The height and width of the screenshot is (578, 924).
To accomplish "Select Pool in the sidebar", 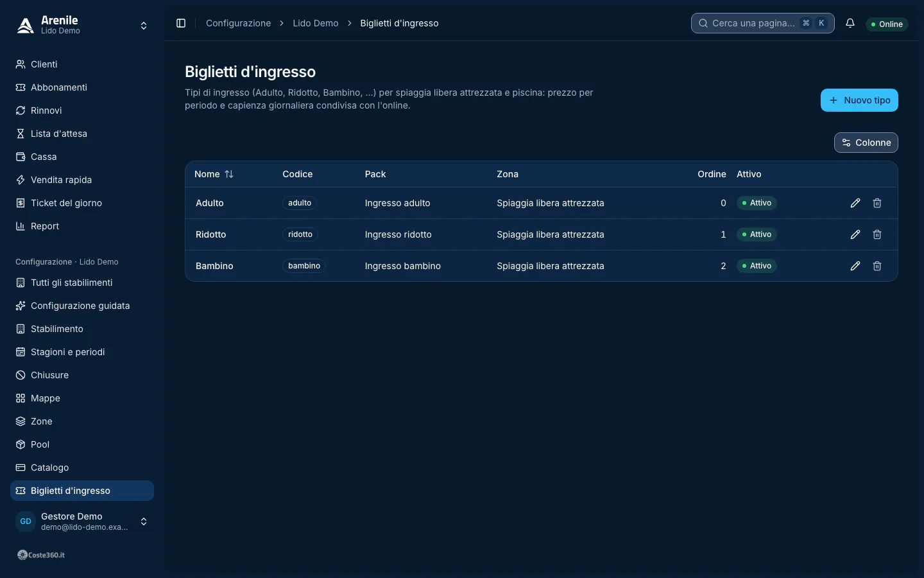I will (82, 444).
